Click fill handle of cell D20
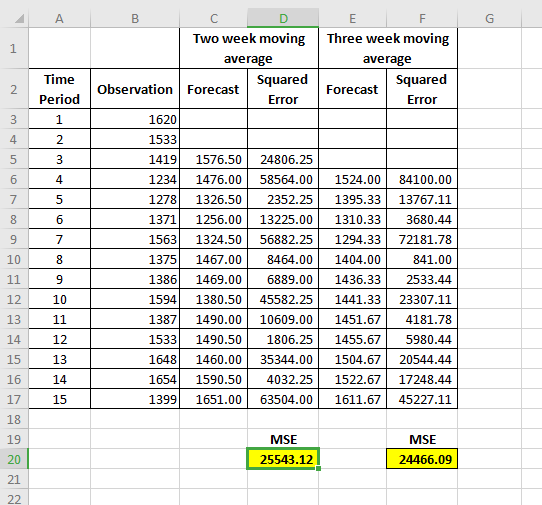The width and height of the screenshot is (542, 505). (318, 468)
